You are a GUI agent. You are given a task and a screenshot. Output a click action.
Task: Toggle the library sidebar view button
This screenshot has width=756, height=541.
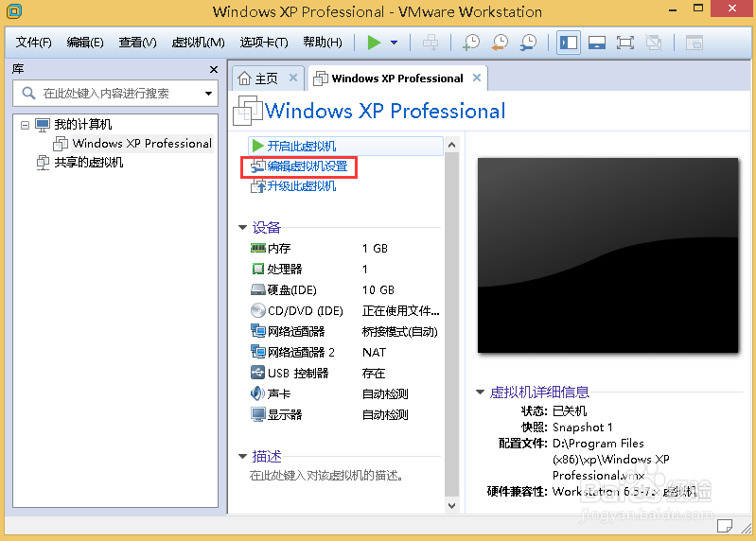[569, 43]
